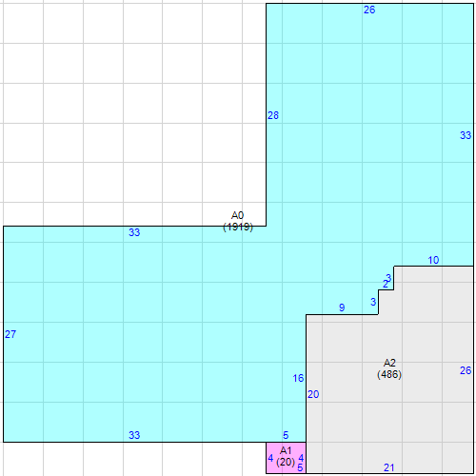Viewport: 476px width, 476px height.
Task: Select the 10 dimension label
Action: click(433, 260)
